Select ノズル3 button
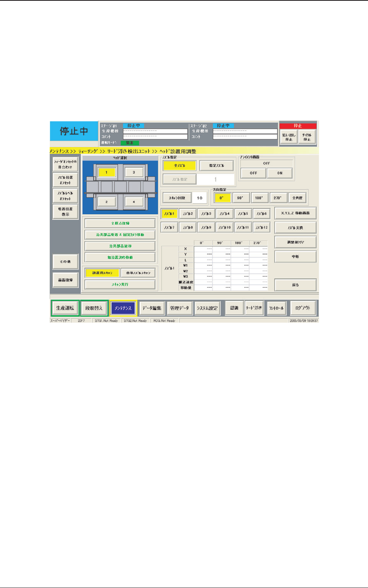Viewport: 368px width, 588px height. [x=206, y=214]
